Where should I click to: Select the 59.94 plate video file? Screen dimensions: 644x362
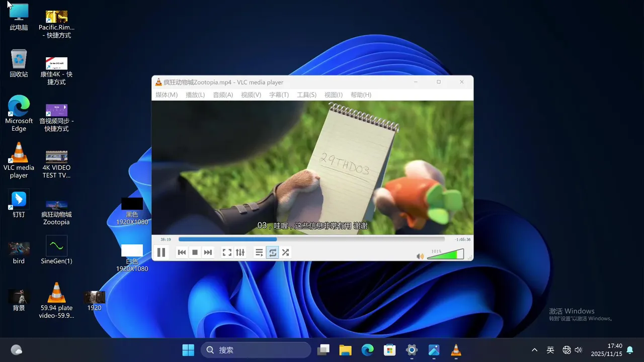tap(56, 300)
